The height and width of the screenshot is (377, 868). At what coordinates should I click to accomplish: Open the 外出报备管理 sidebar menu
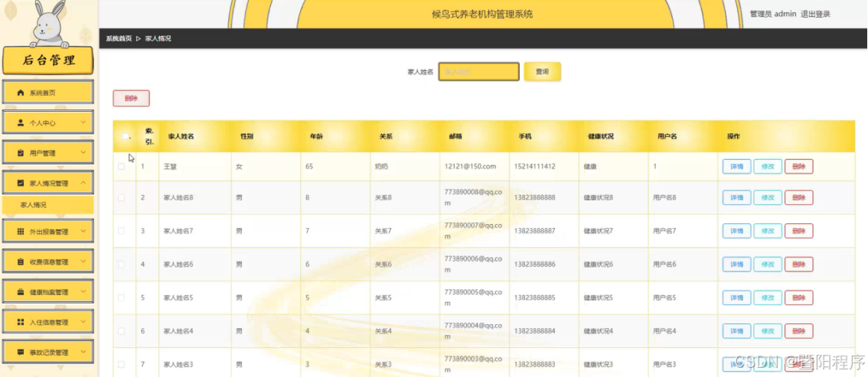pos(48,232)
